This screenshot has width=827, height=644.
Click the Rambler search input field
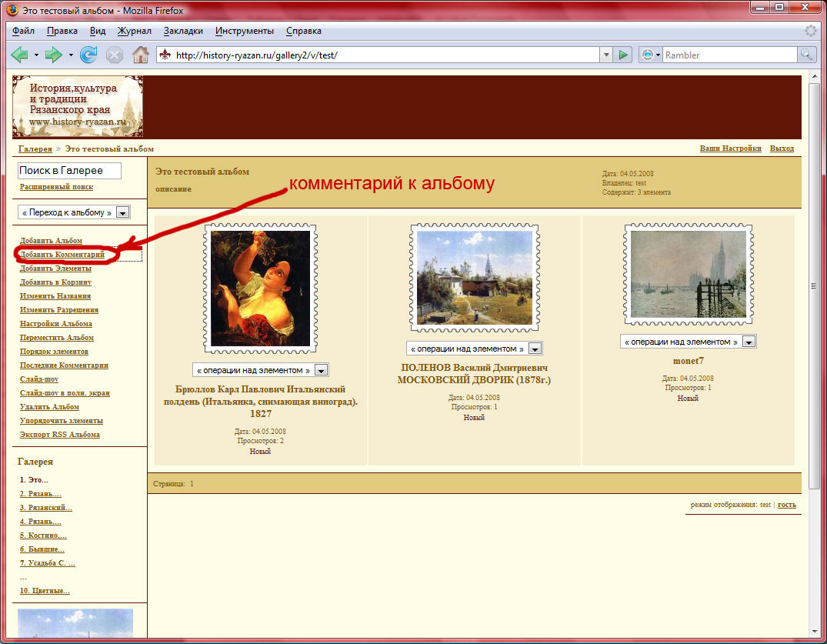(730, 55)
